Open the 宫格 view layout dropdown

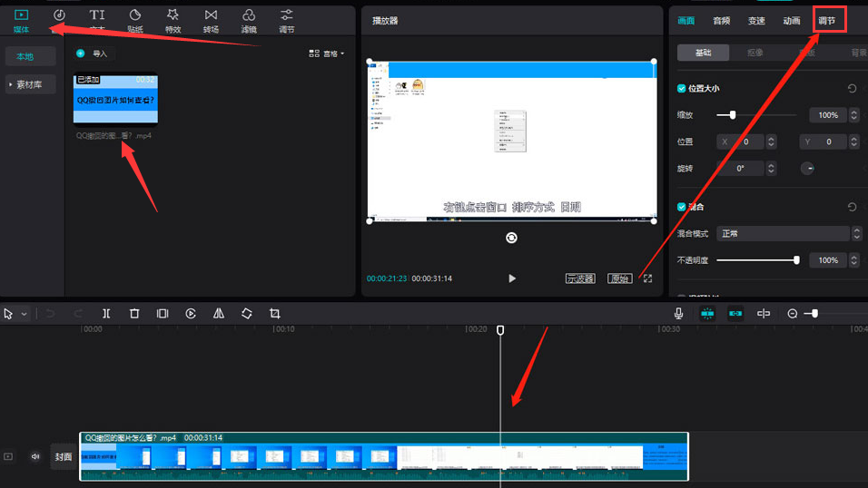327,54
